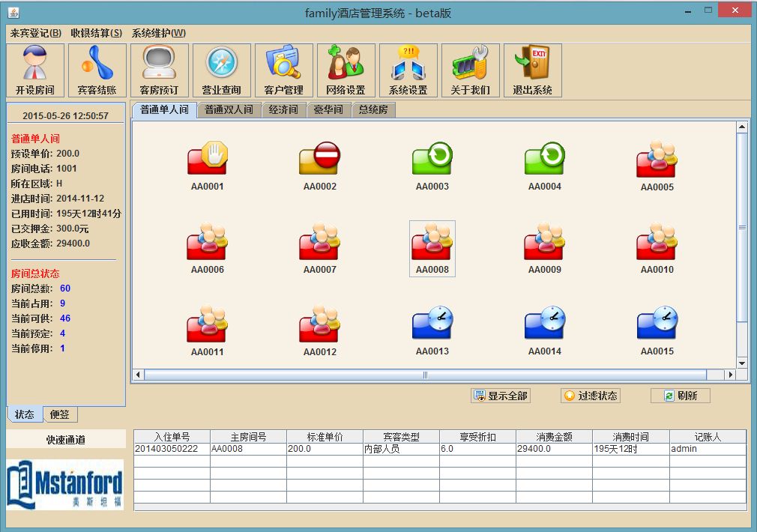Open 网络设置 network settings icon
The width and height of the screenshot is (757, 532).
coord(346,70)
